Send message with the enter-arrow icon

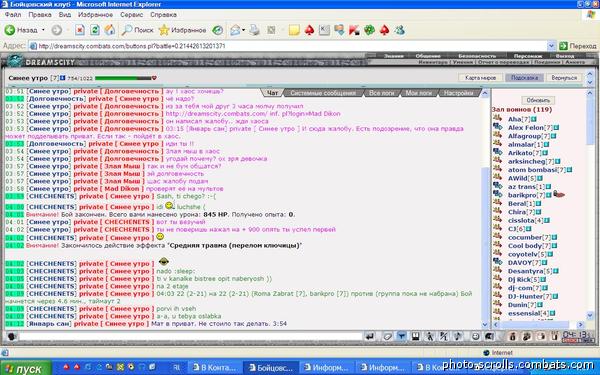tap(370, 336)
